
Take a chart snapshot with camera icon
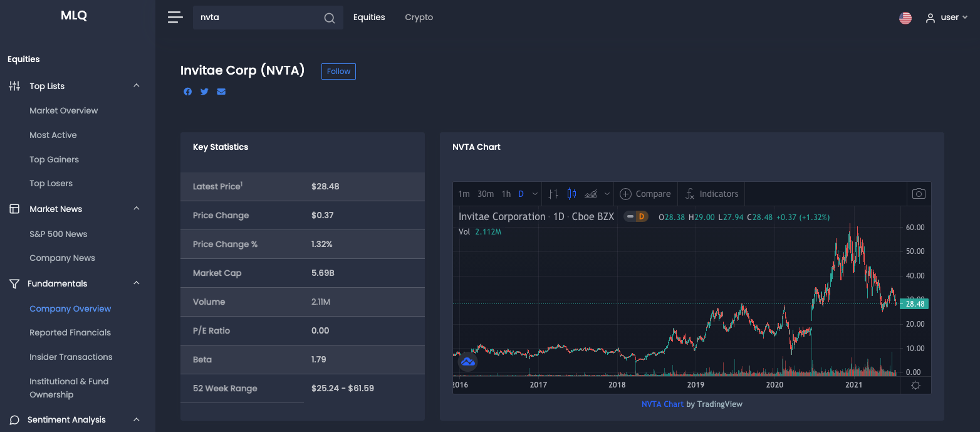[919, 194]
